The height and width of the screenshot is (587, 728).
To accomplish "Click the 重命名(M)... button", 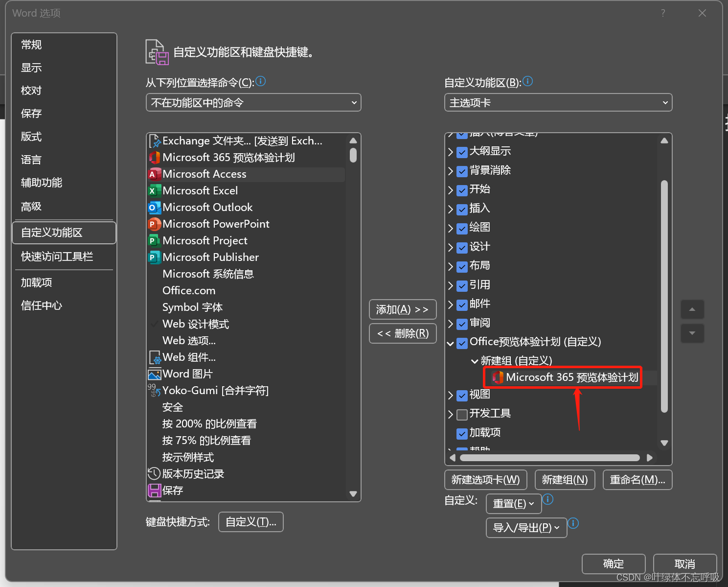I will 637,480.
